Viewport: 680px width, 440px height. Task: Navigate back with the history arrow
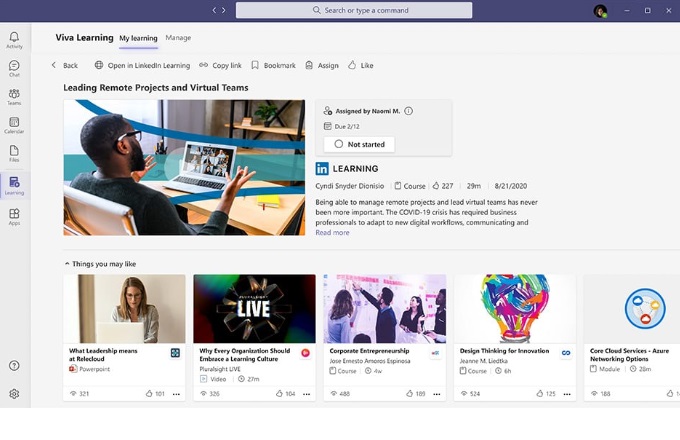click(x=214, y=10)
